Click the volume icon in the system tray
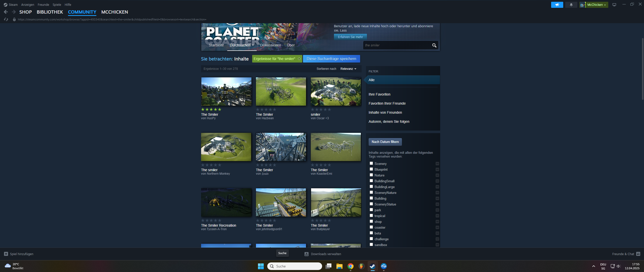Screen dimensions: 644x272 pos(618,266)
